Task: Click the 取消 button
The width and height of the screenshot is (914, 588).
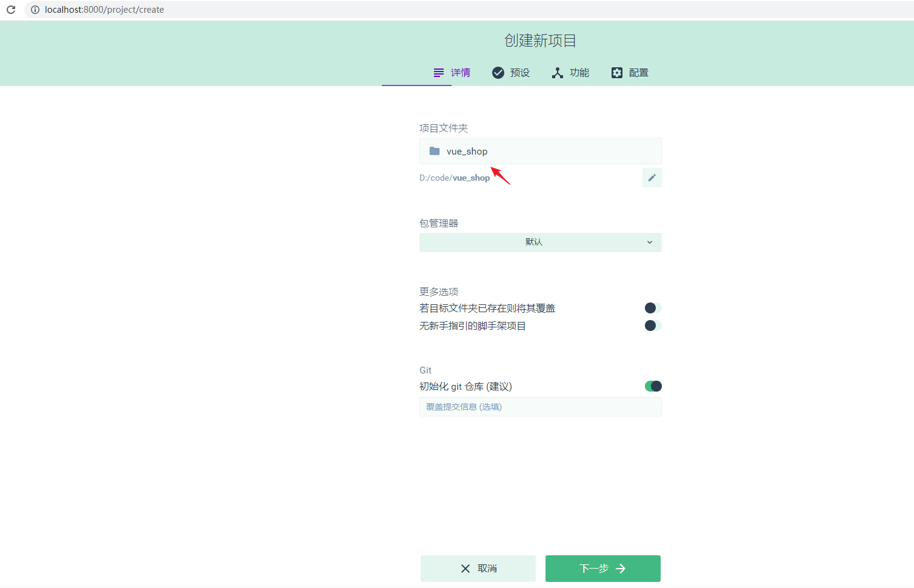Action: [478, 569]
